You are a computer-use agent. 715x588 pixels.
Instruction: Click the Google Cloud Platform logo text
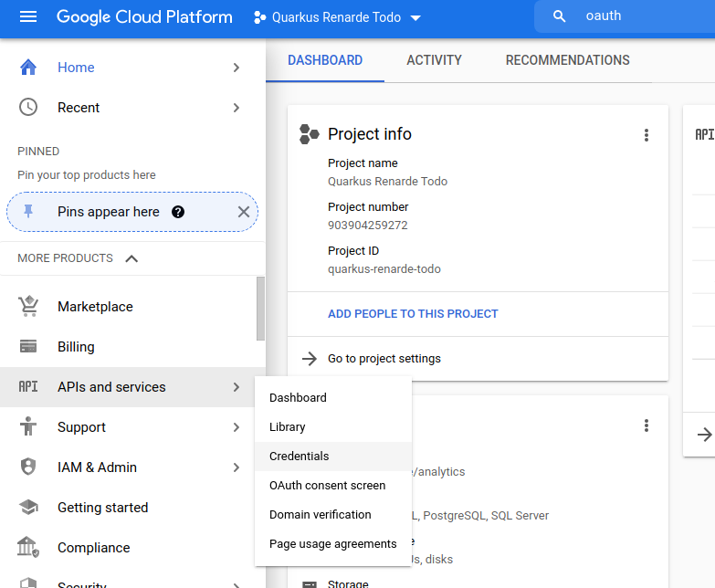(x=144, y=16)
